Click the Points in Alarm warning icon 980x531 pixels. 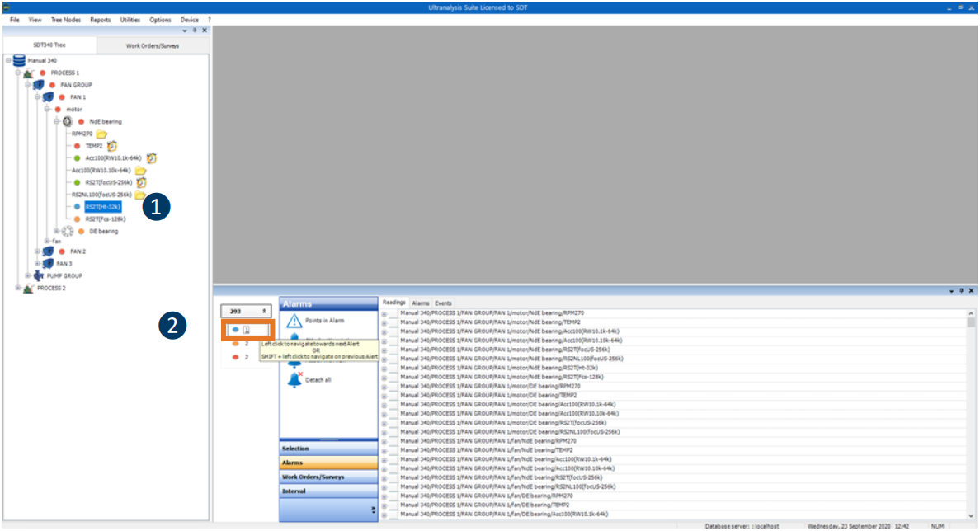click(294, 321)
